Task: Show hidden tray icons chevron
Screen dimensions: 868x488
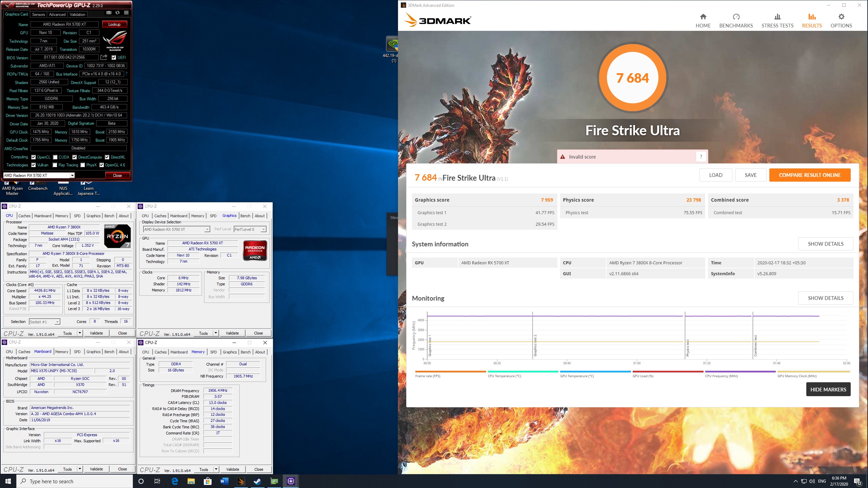Action: pos(795,481)
